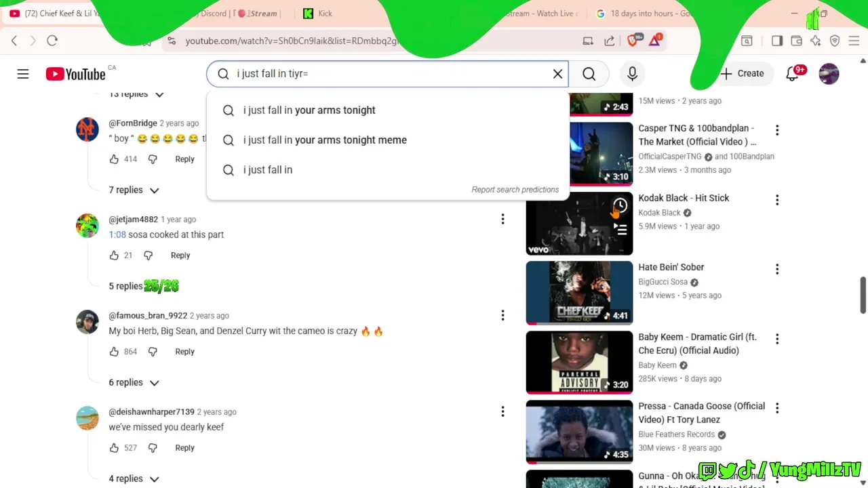The image size is (868, 488).
Task: Open options for @deishawnharper7139 comment
Action: coord(502,411)
